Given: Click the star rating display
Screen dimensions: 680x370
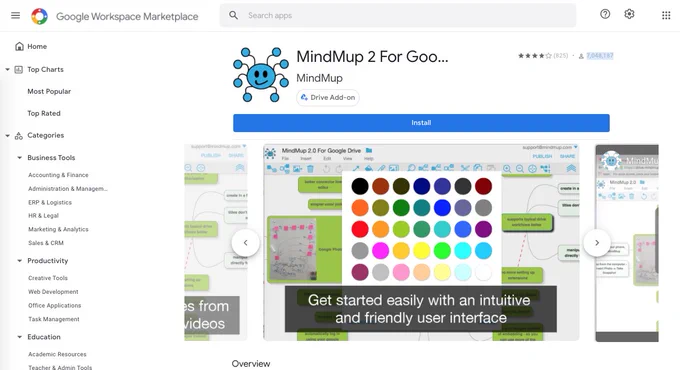Looking at the screenshot, I should (535, 56).
